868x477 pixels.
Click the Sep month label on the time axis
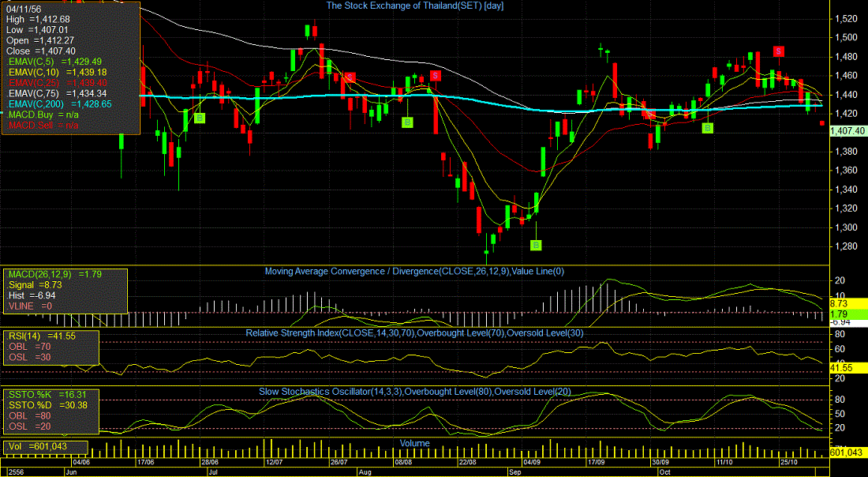coord(514,472)
